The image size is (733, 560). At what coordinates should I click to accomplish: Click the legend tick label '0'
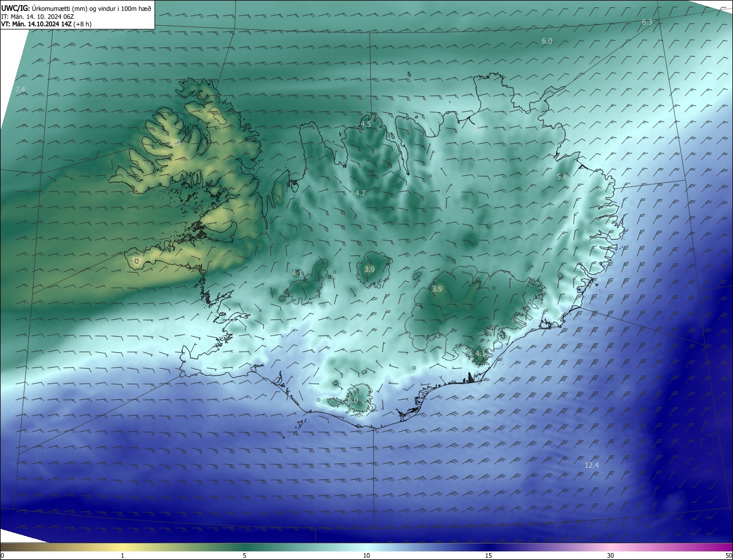coord(2,555)
